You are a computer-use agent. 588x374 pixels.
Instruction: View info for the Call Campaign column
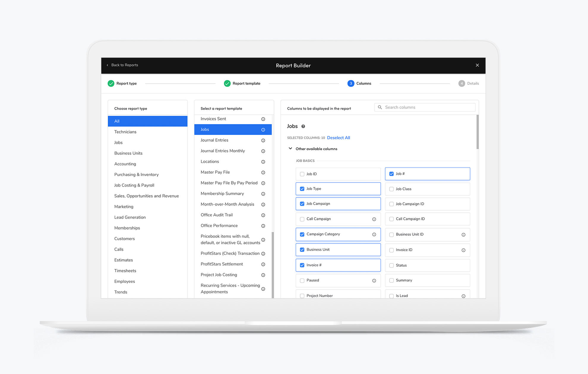(x=374, y=219)
